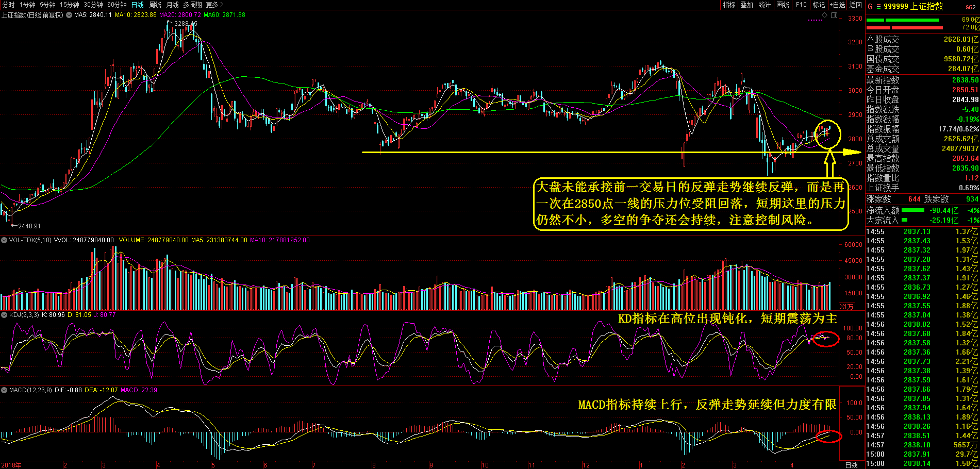
Task: Click the MA10: 2823.86 value
Action: 136,15
